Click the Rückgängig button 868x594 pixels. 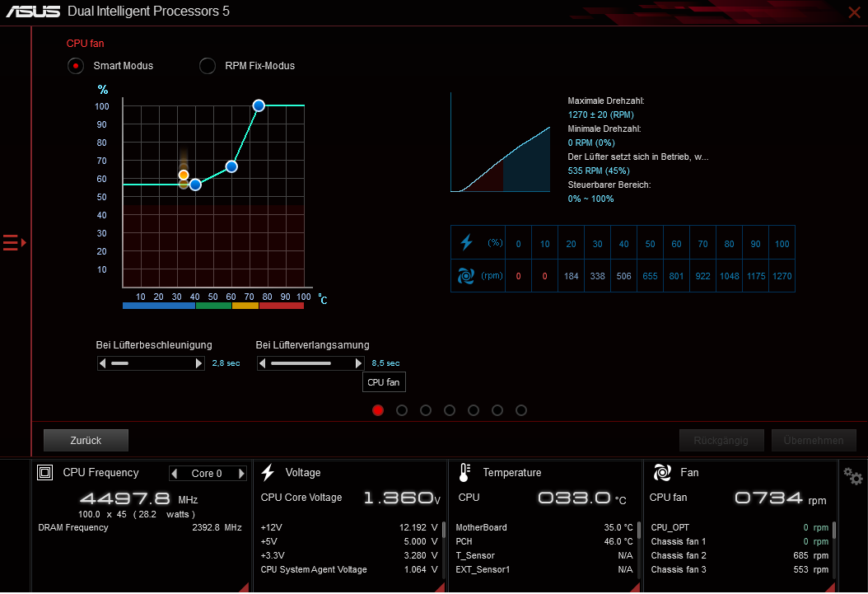pyautogui.click(x=721, y=441)
